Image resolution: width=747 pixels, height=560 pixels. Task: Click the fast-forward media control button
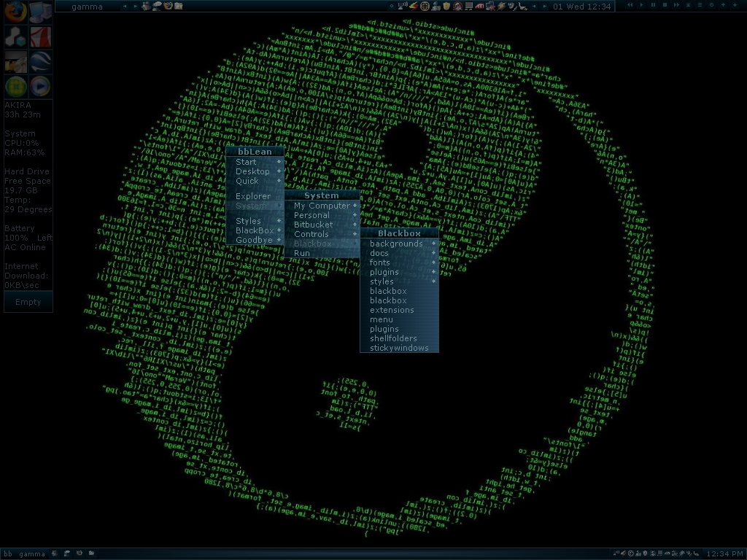(676, 5)
